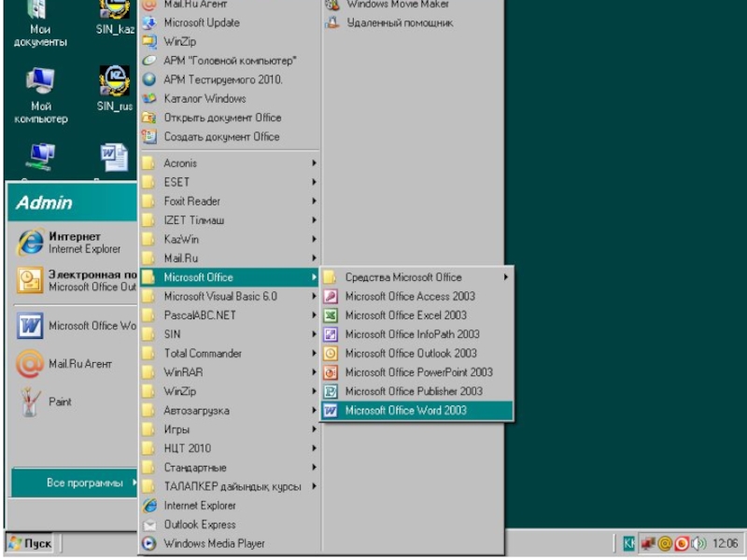
Task: Open the НЦТ 2010 folder
Action: tap(230, 449)
